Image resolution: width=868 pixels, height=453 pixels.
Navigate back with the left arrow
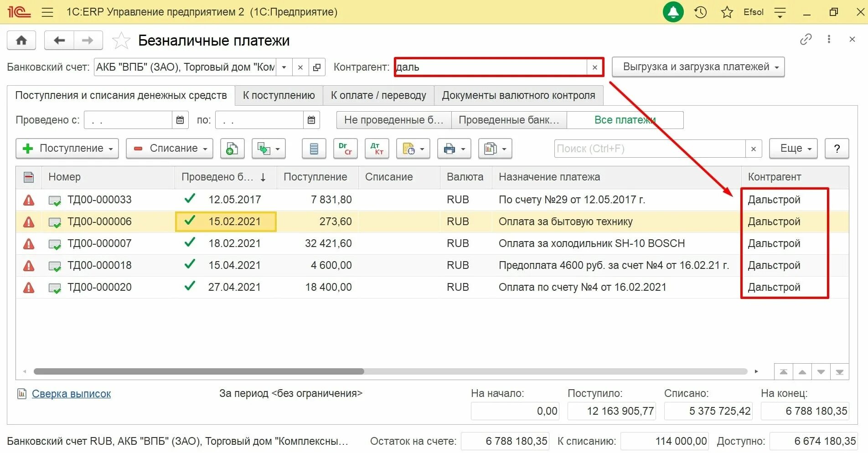click(59, 41)
